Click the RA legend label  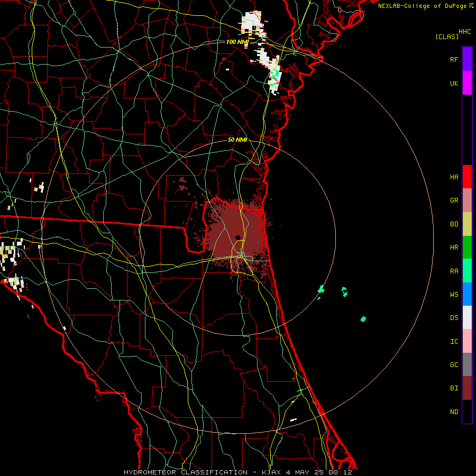454,271
